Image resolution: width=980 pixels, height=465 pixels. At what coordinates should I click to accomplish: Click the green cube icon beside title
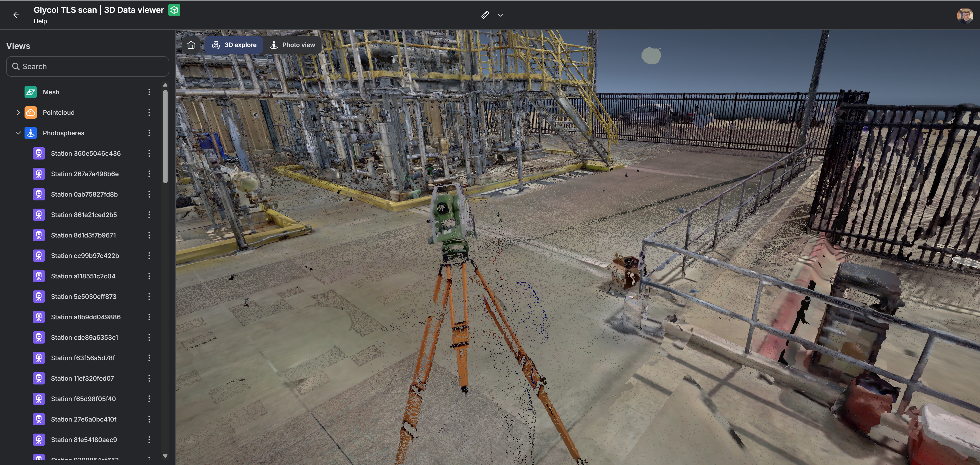click(174, 10)
